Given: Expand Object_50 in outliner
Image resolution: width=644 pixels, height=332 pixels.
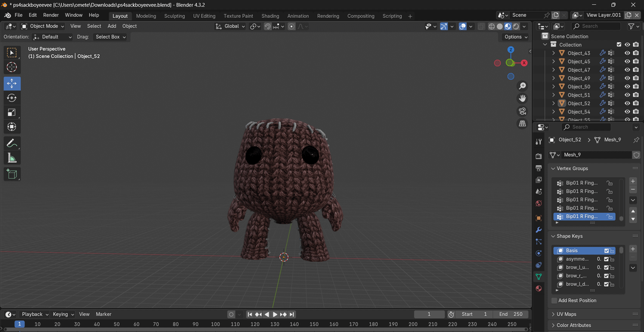Looking at the screenshot, I should 553,86.
